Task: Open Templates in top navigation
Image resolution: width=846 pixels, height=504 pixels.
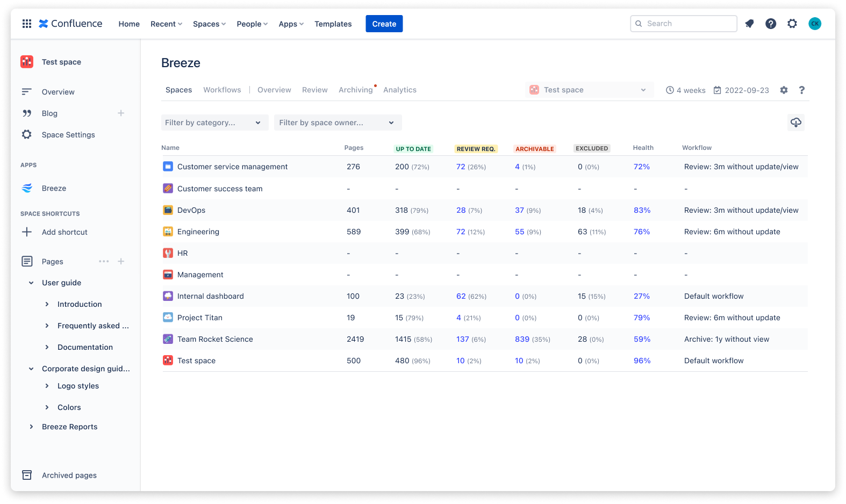Action: 333,24
